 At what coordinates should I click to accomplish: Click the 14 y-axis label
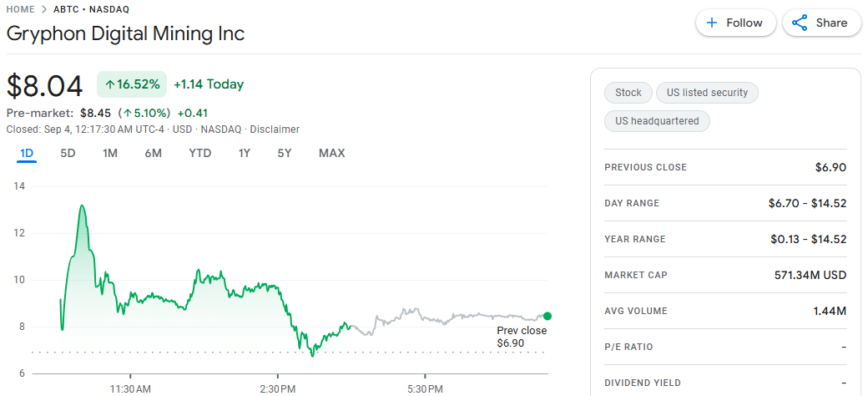pos(19,186)
